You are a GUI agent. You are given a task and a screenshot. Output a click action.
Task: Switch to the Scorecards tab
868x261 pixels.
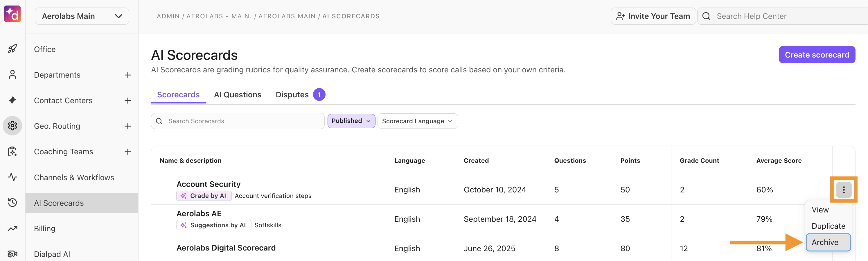(178, 95)
